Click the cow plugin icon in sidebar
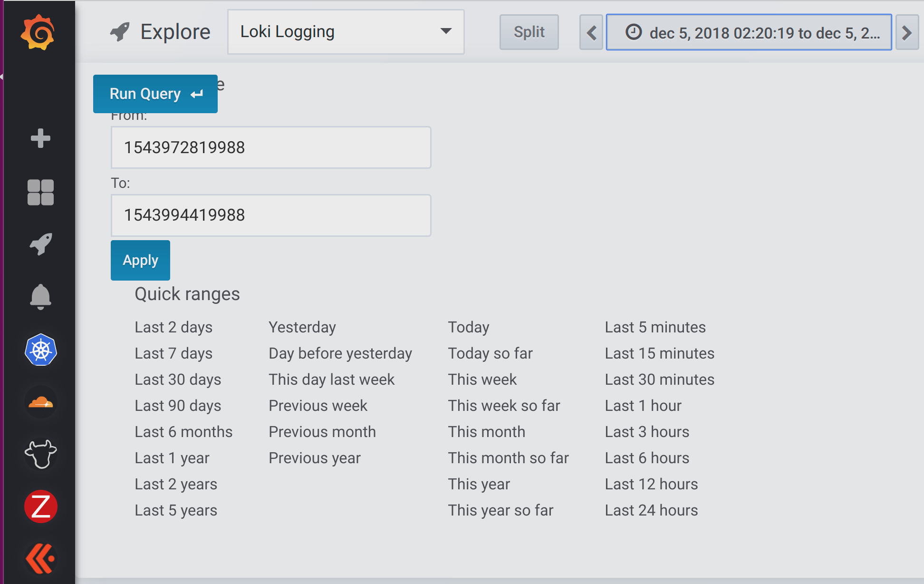 click(40, 454)
